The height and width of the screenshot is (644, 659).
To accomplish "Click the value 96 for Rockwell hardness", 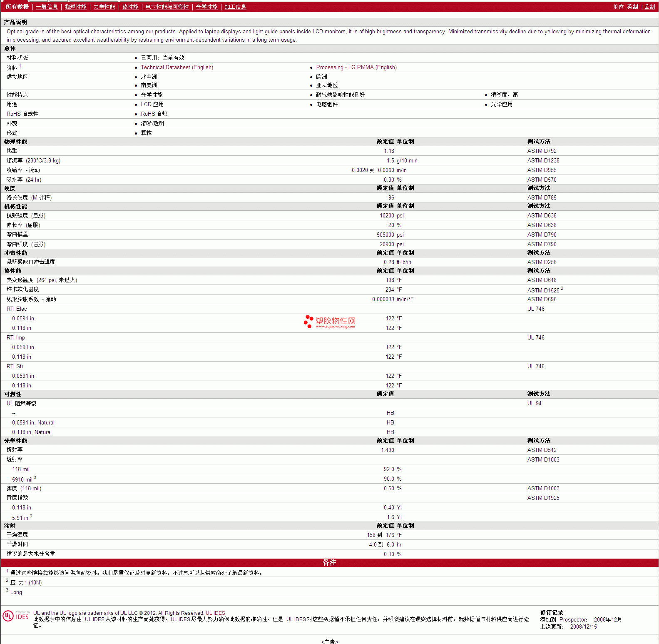I will [x=391, y=198].
